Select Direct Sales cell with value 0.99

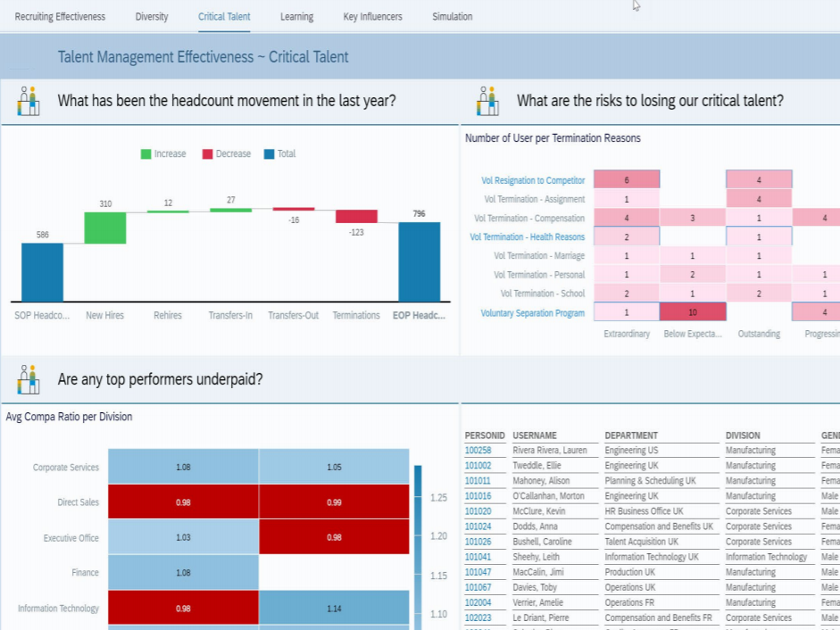tap(334, 502)
